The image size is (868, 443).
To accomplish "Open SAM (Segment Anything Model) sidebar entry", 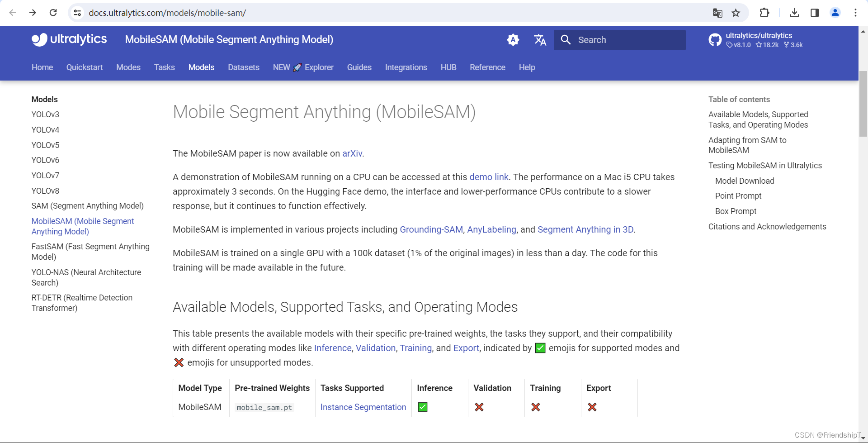I will pos(88,206).
